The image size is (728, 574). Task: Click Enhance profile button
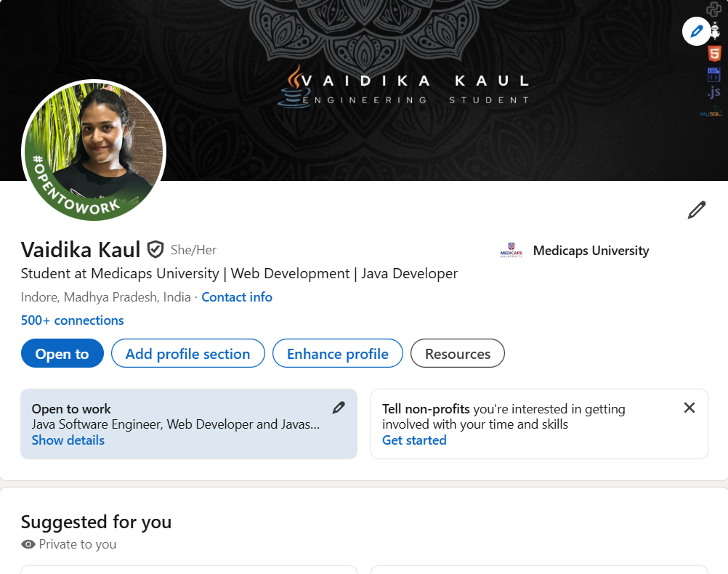click(338, 353)
